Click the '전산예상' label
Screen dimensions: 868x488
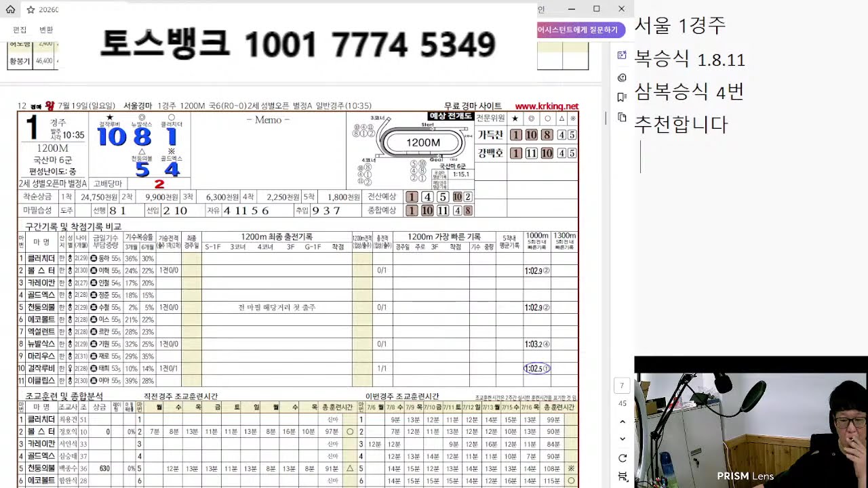(381, 197)
